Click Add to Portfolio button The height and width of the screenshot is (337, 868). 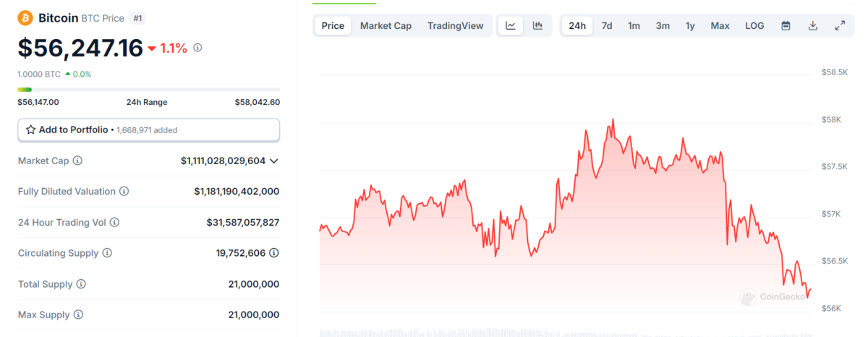tap(148, 130)
